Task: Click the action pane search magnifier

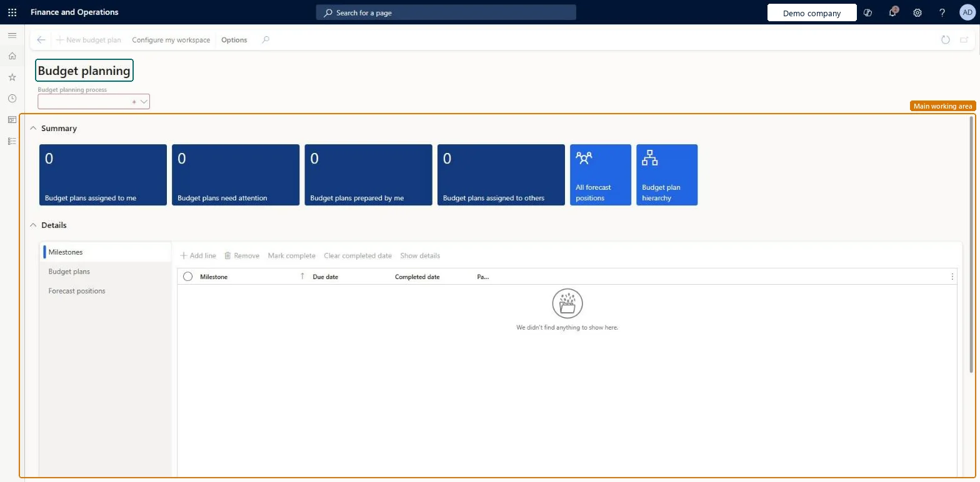Action: pyautogui.click(x=266, y=40)
